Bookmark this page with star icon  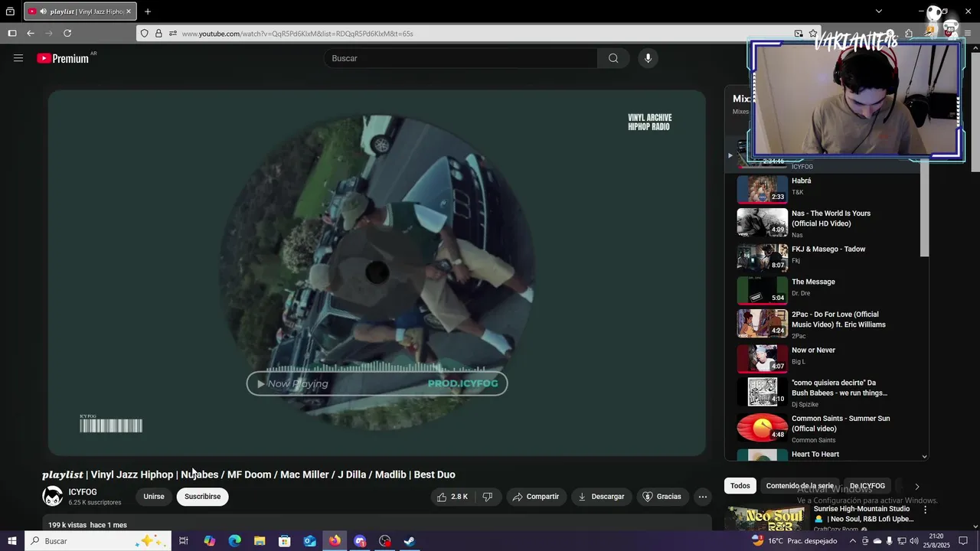pyautogui.click(x=813, y=34)
